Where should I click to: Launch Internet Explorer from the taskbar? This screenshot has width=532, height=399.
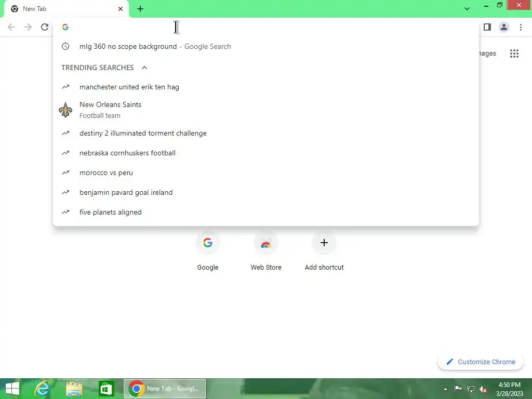point(42,389)
